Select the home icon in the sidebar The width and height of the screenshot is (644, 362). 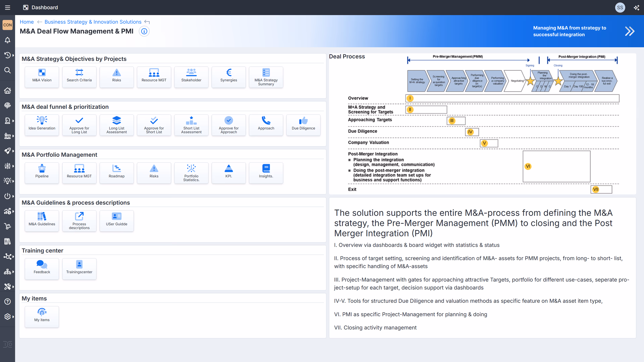[8, 90]
